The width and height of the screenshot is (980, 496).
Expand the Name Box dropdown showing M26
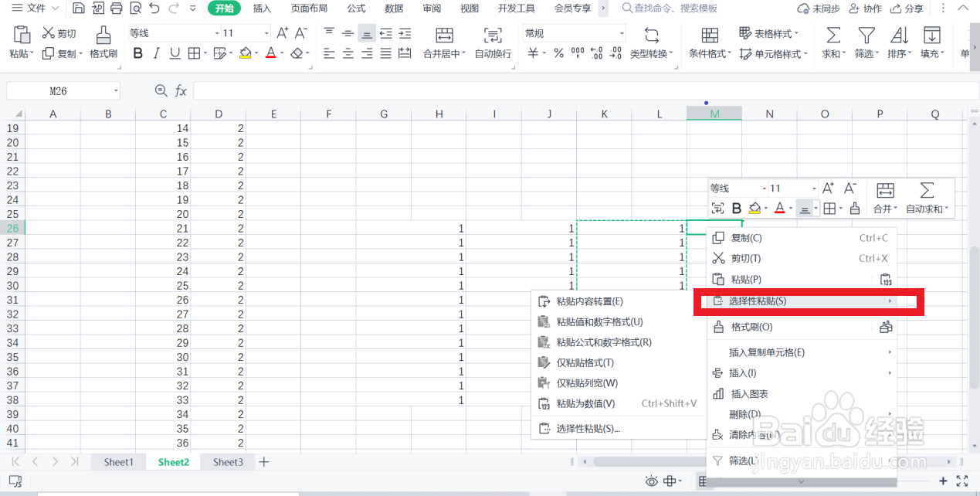115,91
